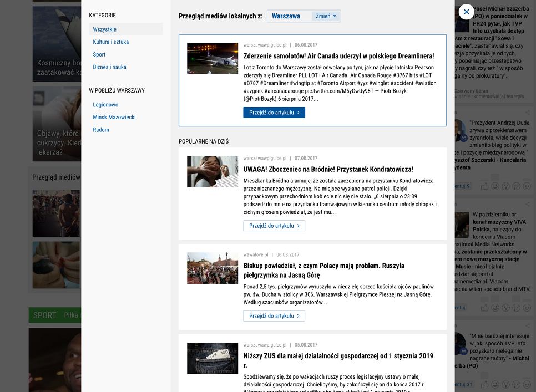Select the Kultura i sztuka category
The image size is (536, 392).
click(111, 42)
